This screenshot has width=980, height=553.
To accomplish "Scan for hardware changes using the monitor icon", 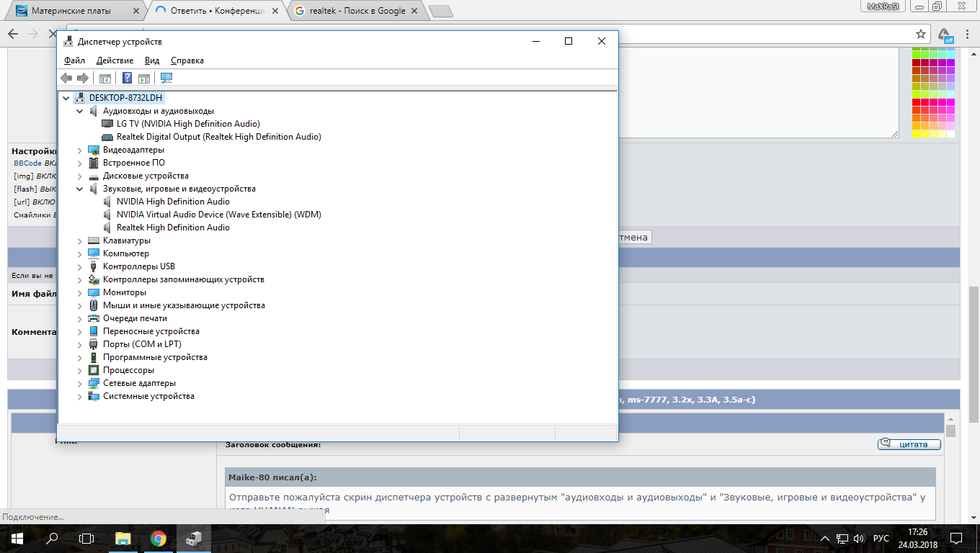I will pos(166,78).
